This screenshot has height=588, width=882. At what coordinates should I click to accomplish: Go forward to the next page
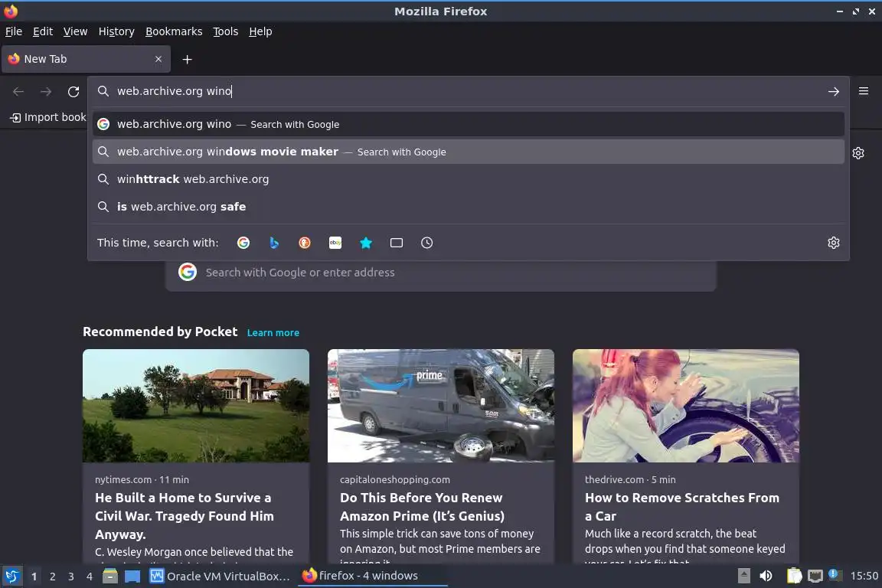pos(46,91)
